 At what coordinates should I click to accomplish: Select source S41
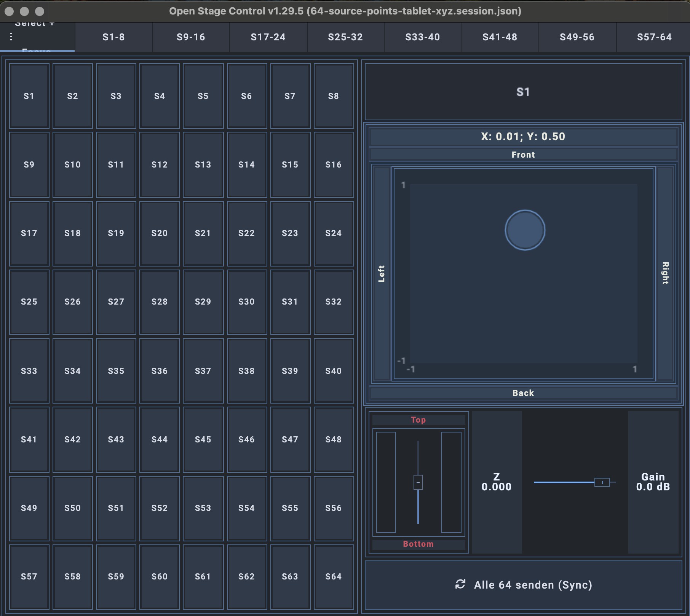(29, 439)
